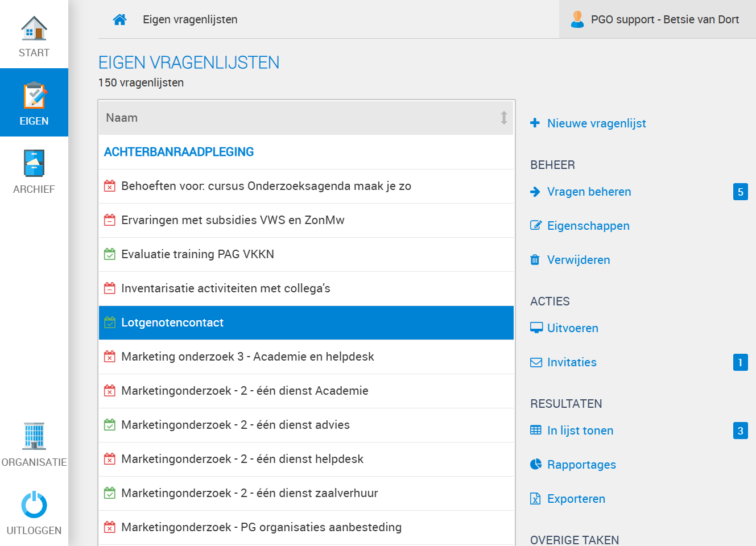Screen dimensions: 756x546
Task: Select Marketingonderzoek - 2 - één dienst helpdesk
Action: pos(306,459)
